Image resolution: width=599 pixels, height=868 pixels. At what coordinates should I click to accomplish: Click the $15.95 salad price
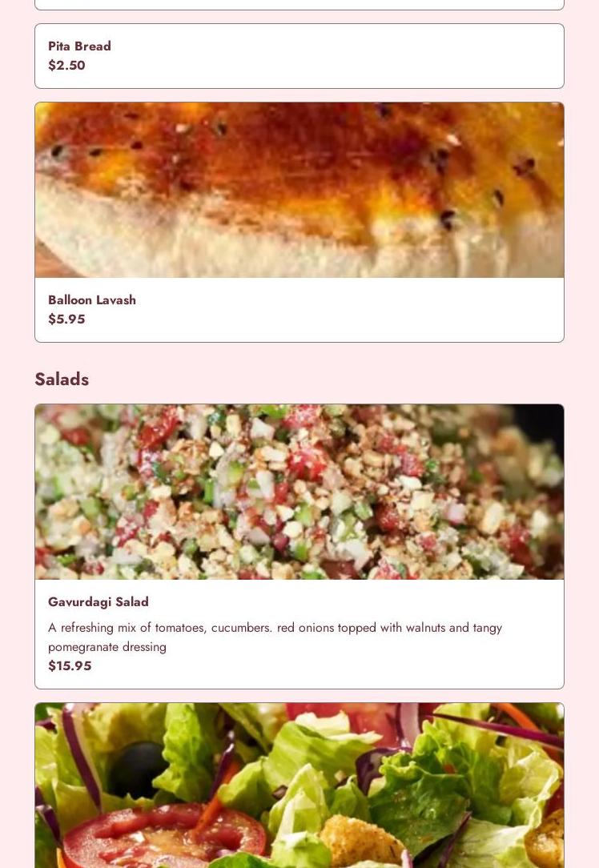pos(70,666)
